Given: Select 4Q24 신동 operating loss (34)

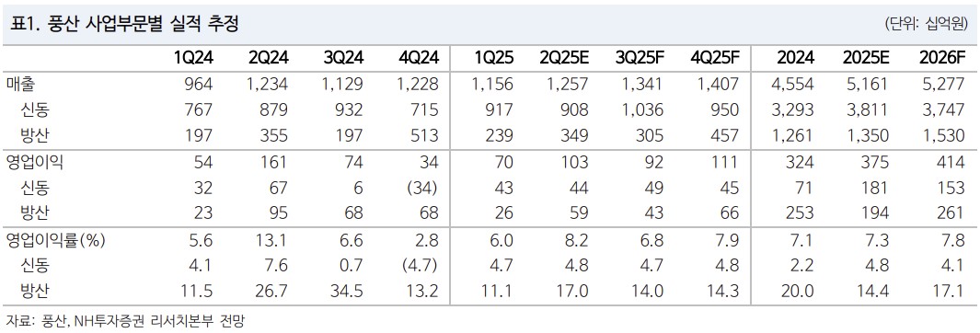Looking at the screenshot, I should click(x=420, y=188).
